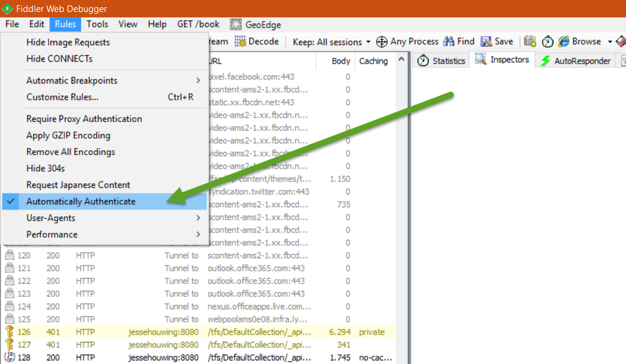
Task: Expand Automatic Breakpoints submenu
Action: click(105, 80)
